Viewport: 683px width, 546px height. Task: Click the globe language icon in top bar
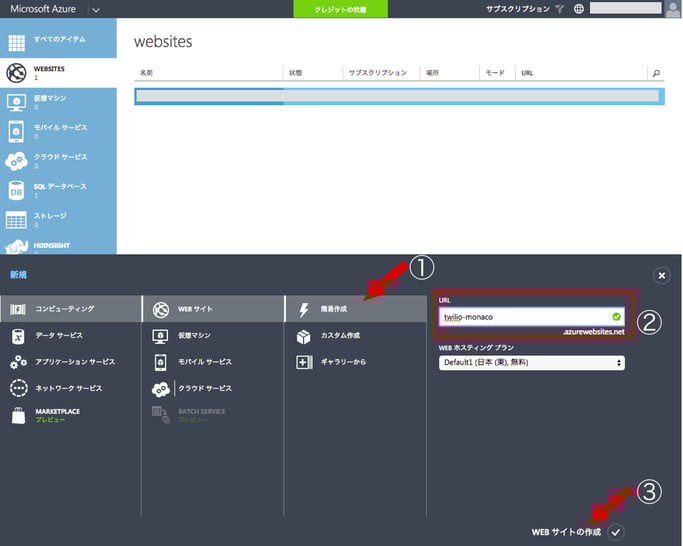[578, 9]
